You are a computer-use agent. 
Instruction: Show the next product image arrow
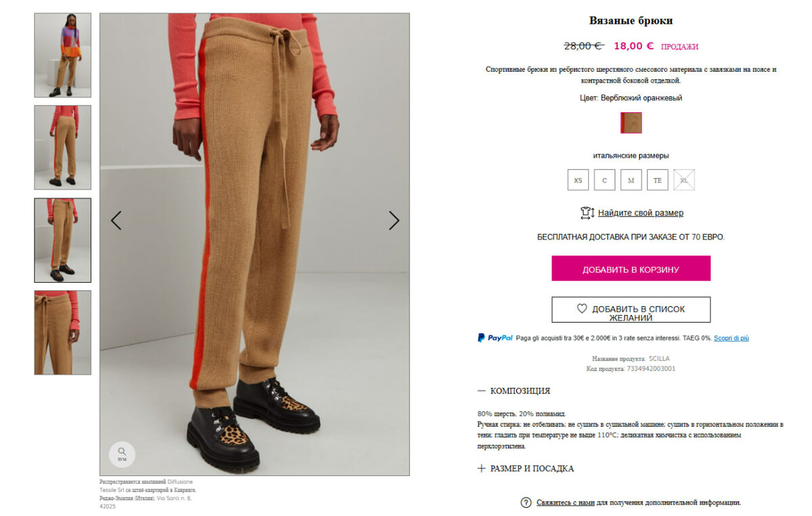(394, 220)
